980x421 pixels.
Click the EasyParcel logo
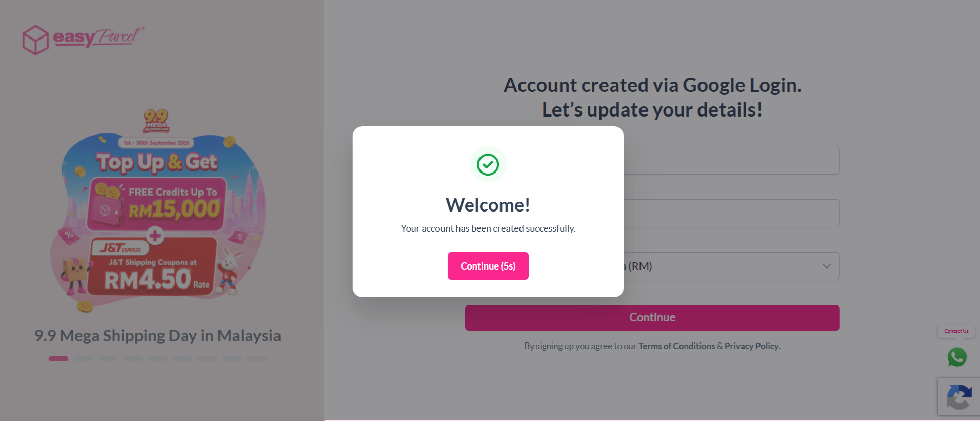(x=84, y=39)
